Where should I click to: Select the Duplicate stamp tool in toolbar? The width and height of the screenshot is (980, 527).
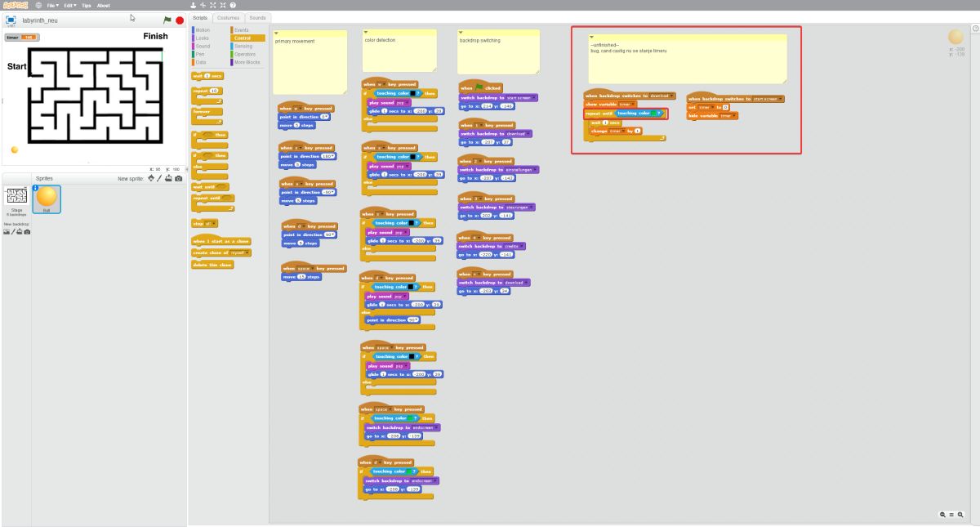194,5
